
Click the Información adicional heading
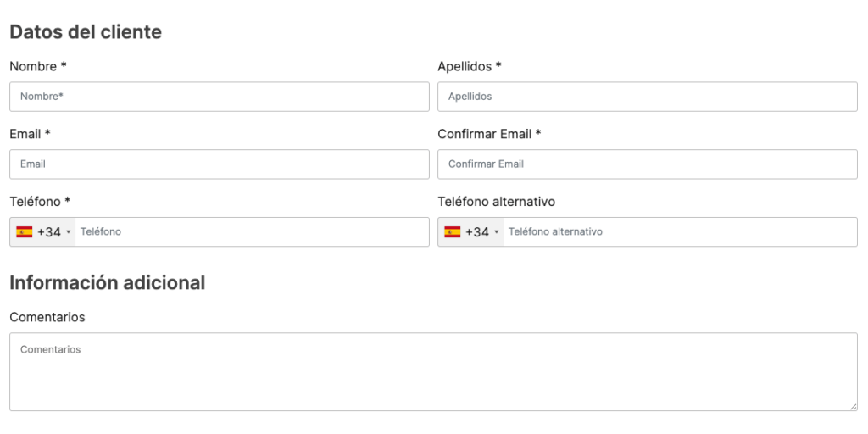pos(108,283)
